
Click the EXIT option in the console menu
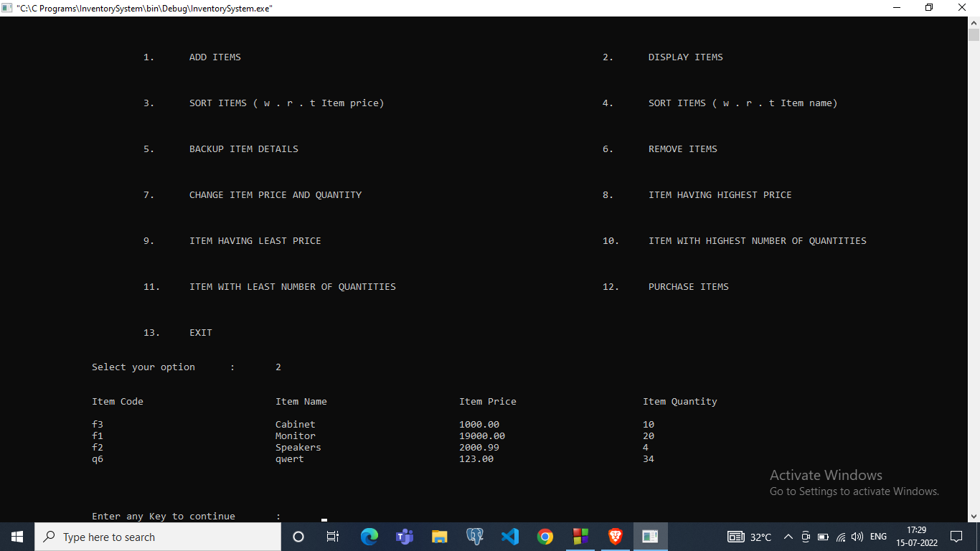pyautogui.click(x=200, y=332)
